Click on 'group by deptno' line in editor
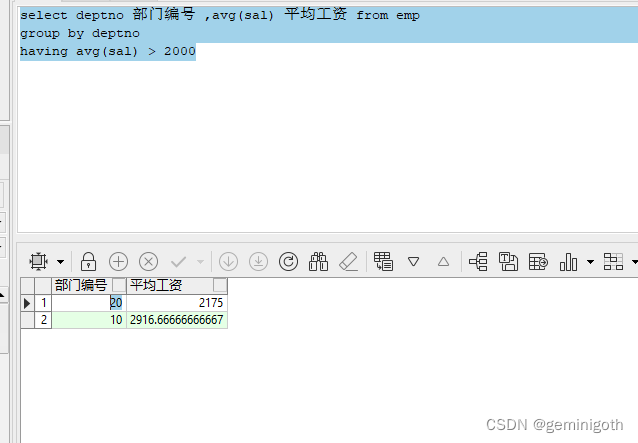Viewport: 638px width, 443px height. (x=80, y=33)
